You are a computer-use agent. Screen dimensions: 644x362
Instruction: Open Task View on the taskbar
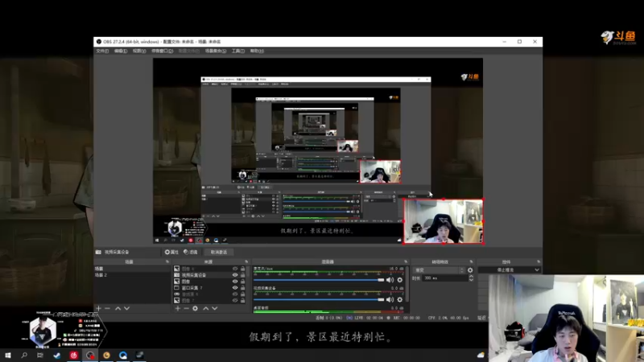click(39, 355)
